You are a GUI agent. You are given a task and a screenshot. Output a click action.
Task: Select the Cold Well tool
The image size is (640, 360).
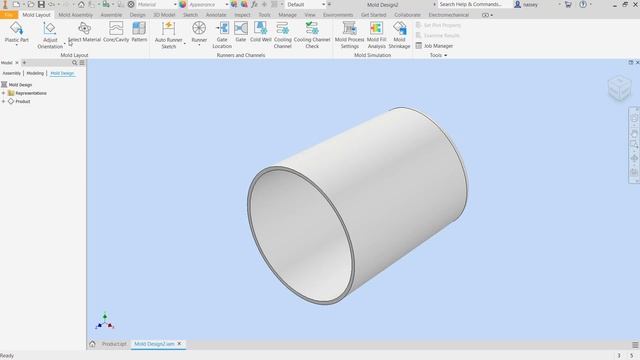260,32
